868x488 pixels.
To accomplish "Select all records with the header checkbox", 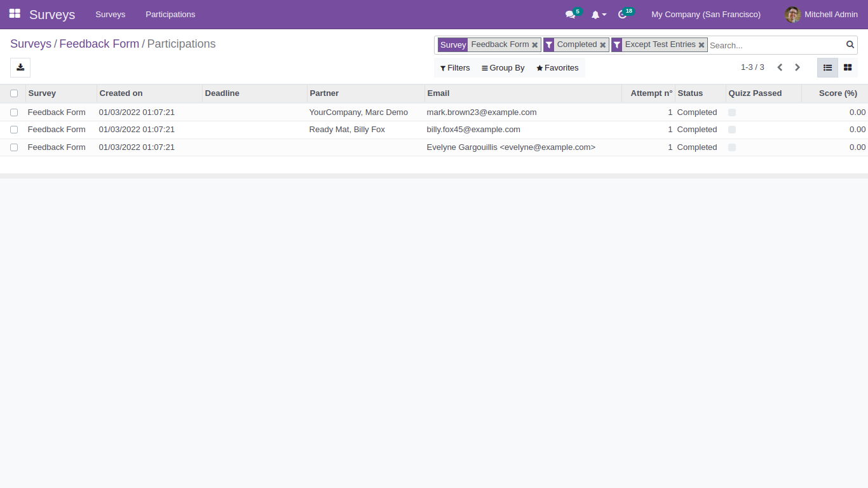I will (14, 93).
